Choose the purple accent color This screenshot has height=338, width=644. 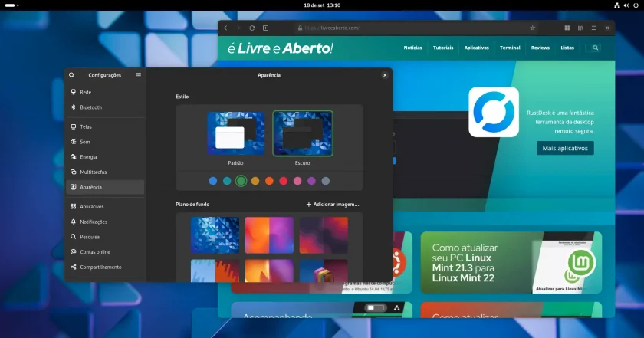tap(311, 181)
